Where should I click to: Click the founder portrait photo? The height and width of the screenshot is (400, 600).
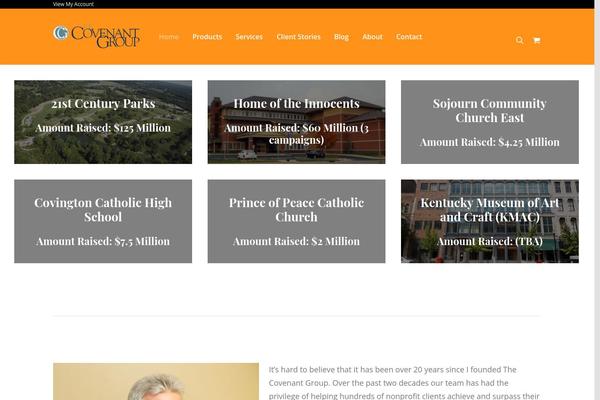pos(156,381)
